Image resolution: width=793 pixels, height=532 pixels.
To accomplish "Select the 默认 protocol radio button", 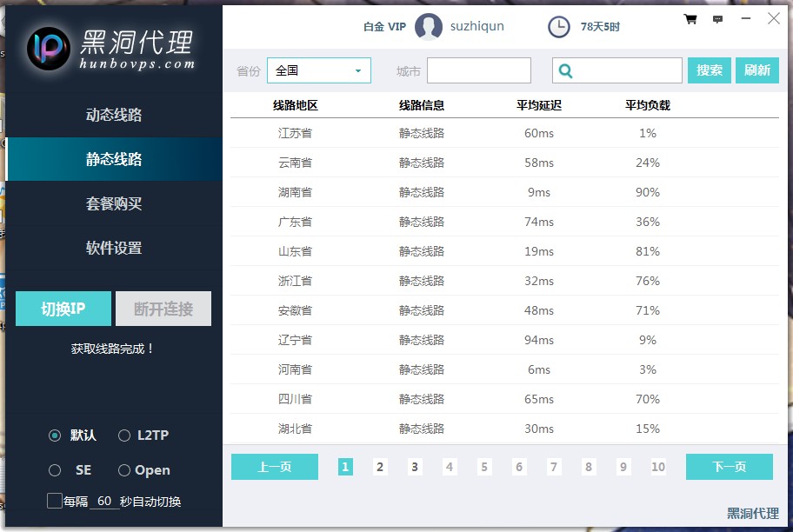I will point(55,436).
